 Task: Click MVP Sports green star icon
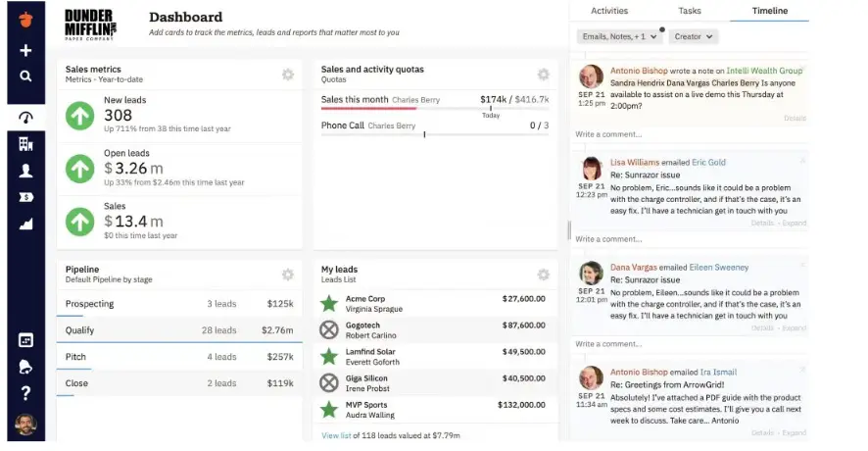(x=329, y=410)
